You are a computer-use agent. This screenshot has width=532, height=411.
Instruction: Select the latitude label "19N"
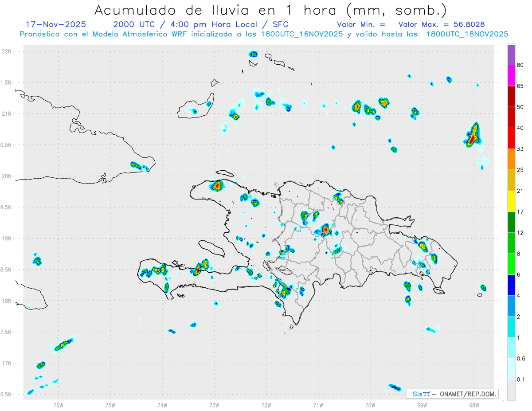click(x=8, y=239)
